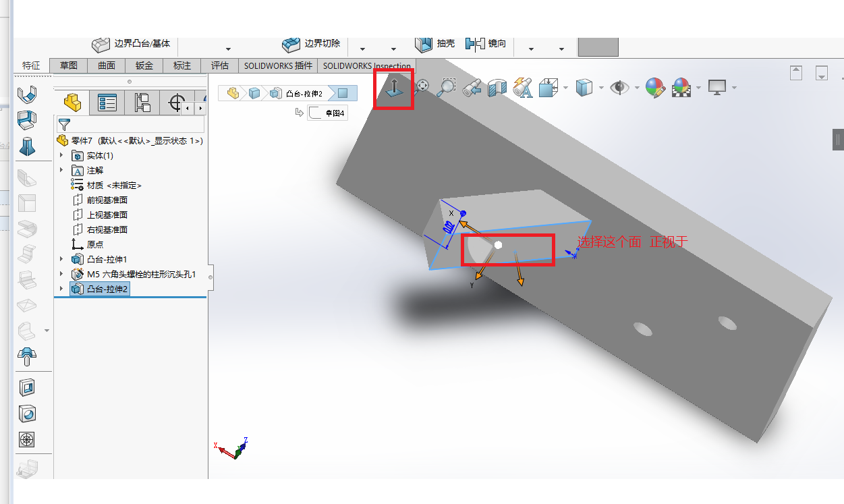Expand the 实体(1) folder
Viewport: 844px width, 504px height.
click(61, 155)
